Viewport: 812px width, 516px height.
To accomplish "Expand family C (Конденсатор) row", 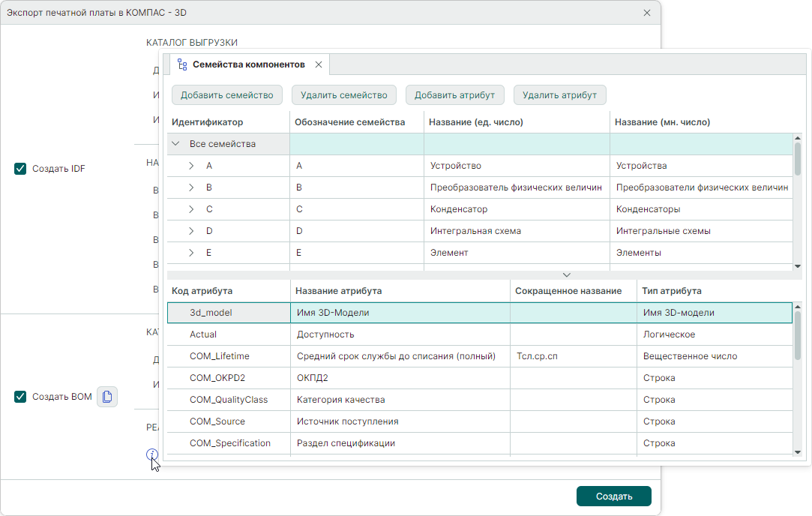I will point(191,209).
